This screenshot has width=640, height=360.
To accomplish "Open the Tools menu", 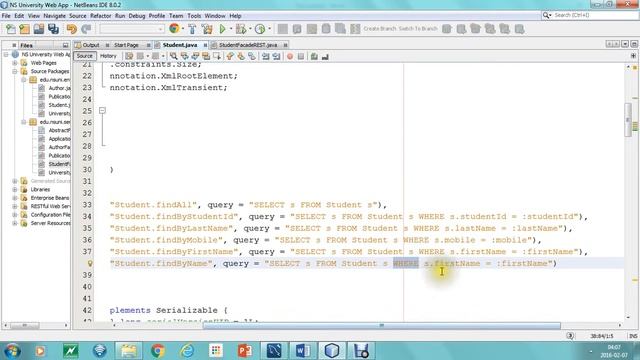I will point(194,16).
